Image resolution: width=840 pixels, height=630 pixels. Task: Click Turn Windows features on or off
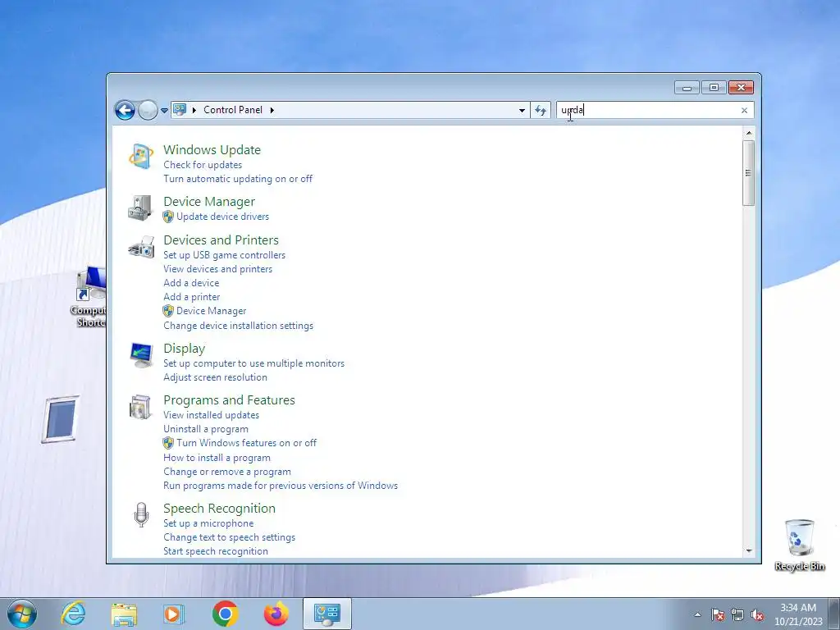click(x=246, y=443)
